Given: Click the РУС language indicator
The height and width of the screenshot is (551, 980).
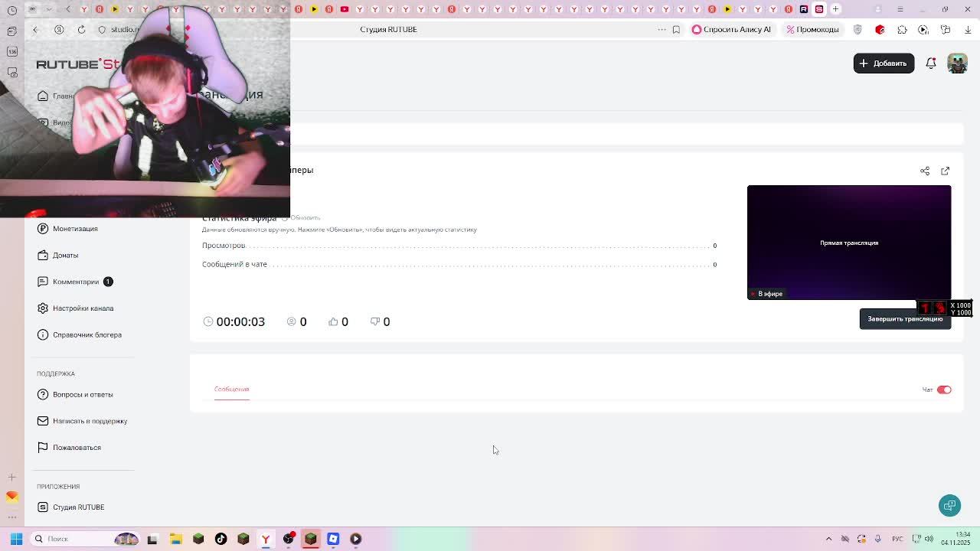Looking at the screenshot, I should (898, 539).
